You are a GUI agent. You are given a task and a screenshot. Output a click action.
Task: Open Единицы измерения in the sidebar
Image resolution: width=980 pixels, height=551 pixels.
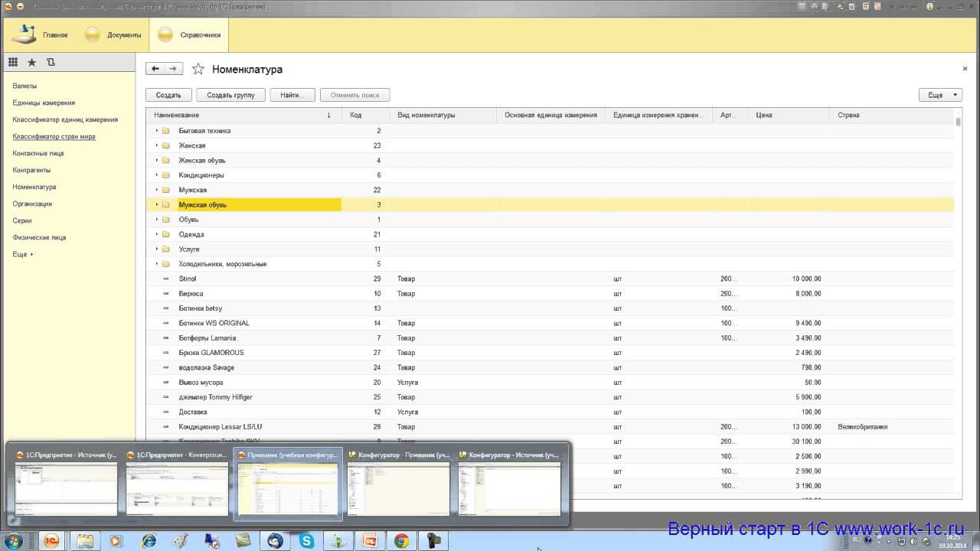click(44, 103)
